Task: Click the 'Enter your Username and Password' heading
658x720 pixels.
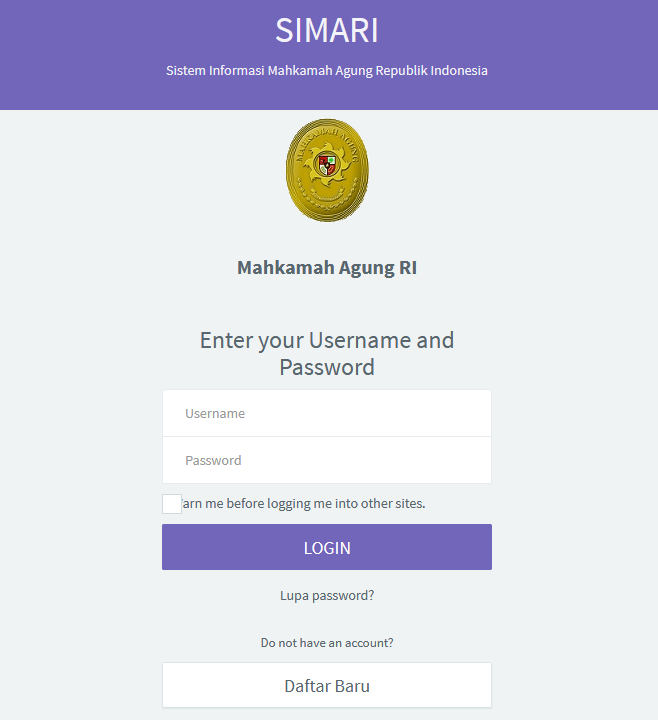Action: pos(327,353)
